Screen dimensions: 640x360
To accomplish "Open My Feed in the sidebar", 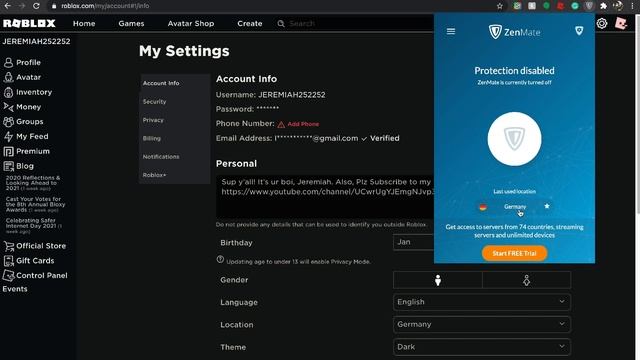I will pos(26,136).
